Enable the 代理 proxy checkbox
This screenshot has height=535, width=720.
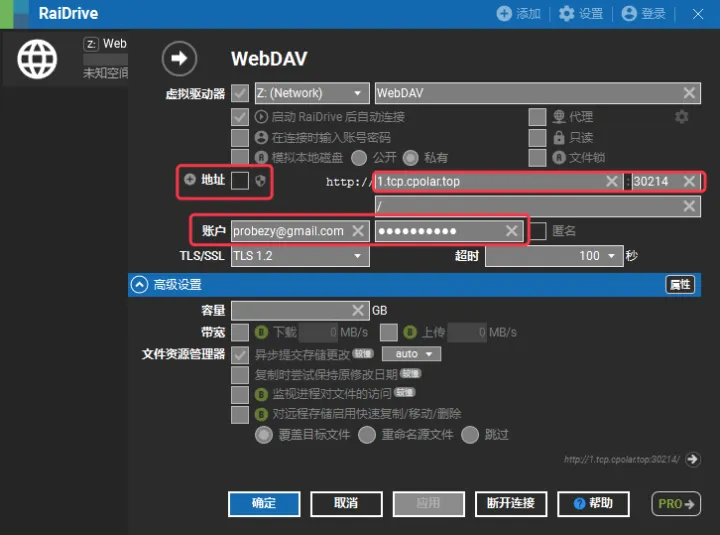(537, 117)
